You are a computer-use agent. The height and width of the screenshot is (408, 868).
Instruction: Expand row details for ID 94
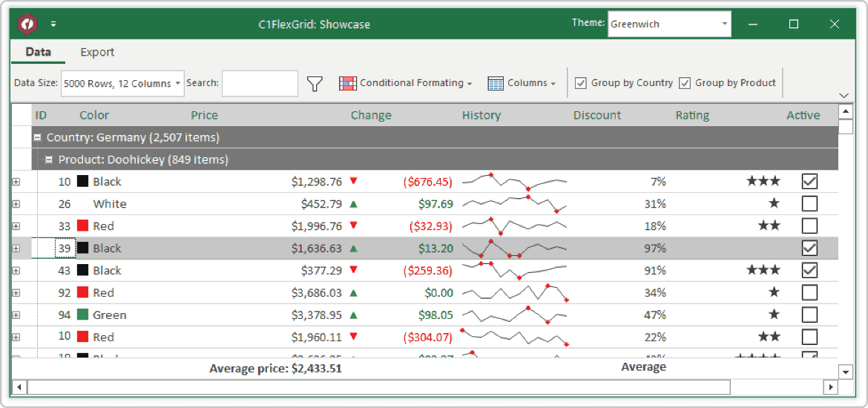coord(16,315)
